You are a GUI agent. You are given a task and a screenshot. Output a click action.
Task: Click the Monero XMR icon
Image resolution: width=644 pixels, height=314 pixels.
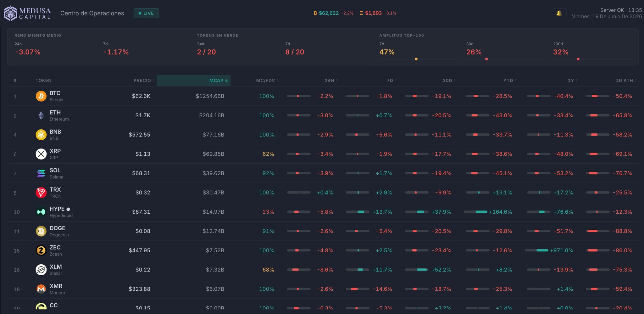[41, 289]
